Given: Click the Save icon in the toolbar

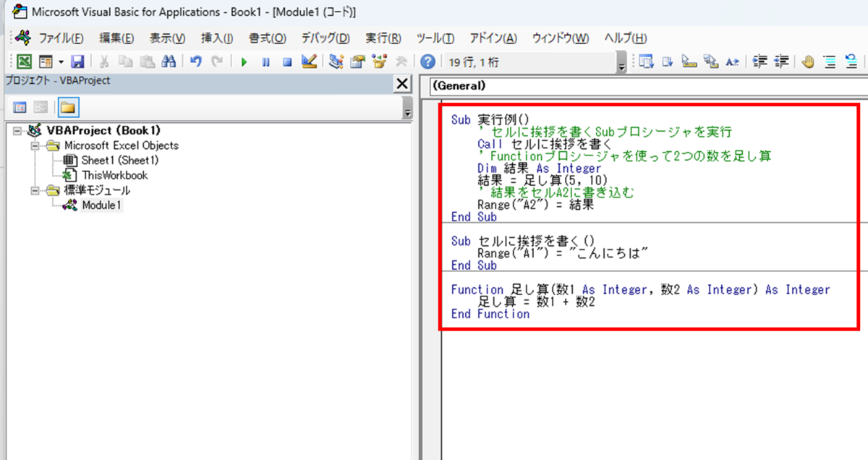Looking at the screenshot, I should click(x=77, y=61).
